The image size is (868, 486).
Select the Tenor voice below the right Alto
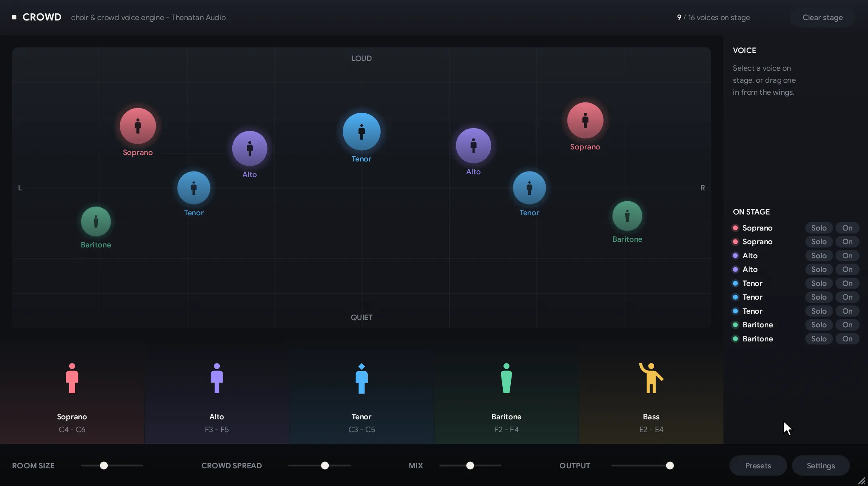[x=529, y=188]
